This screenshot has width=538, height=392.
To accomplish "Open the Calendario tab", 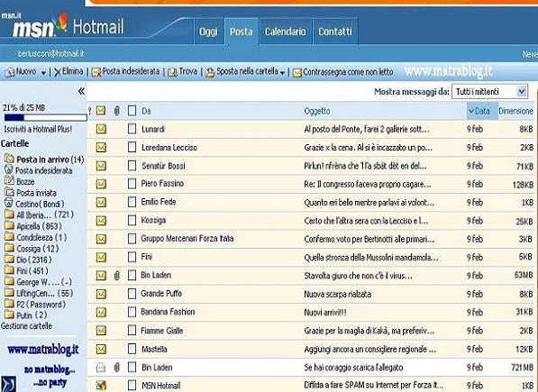I will click(x=285, y=32).
